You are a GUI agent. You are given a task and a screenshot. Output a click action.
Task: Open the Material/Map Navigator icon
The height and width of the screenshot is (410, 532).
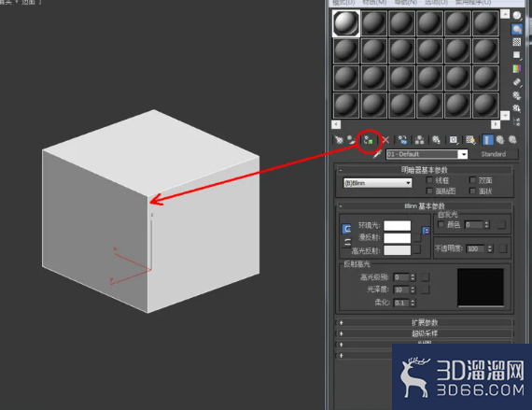point(517,121)
